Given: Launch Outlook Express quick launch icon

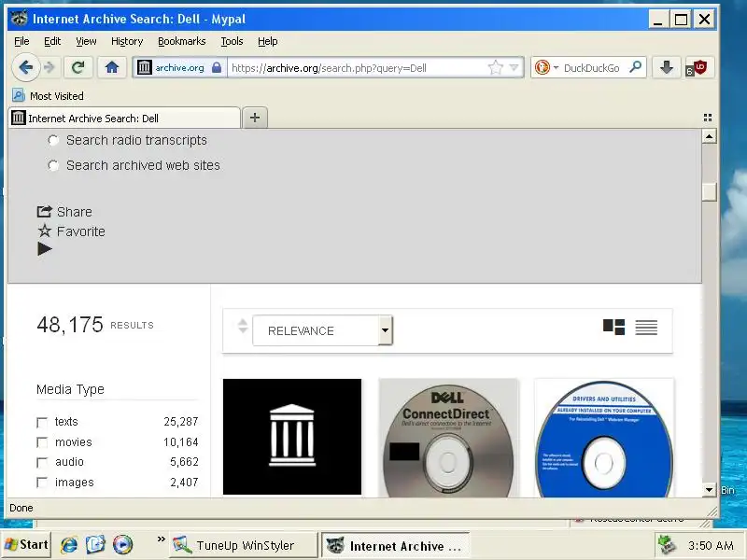Looking at the screenshot, I should [95, 545].
